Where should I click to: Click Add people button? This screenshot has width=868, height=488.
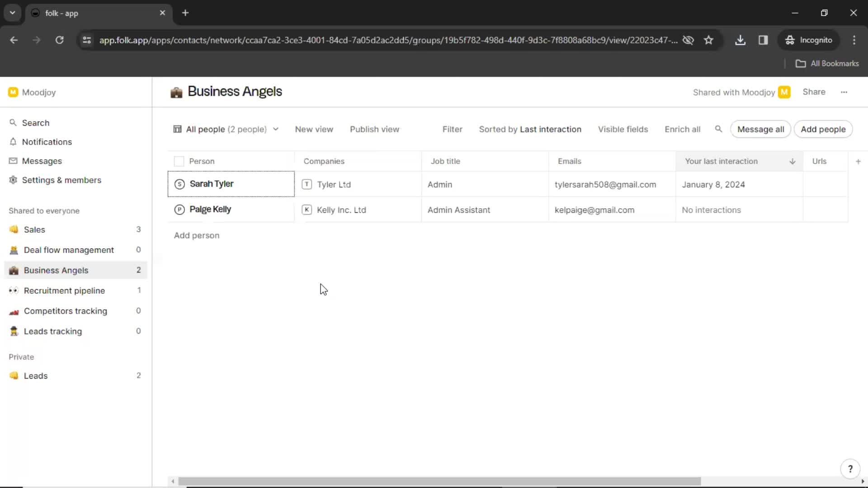tap(823, 129)
